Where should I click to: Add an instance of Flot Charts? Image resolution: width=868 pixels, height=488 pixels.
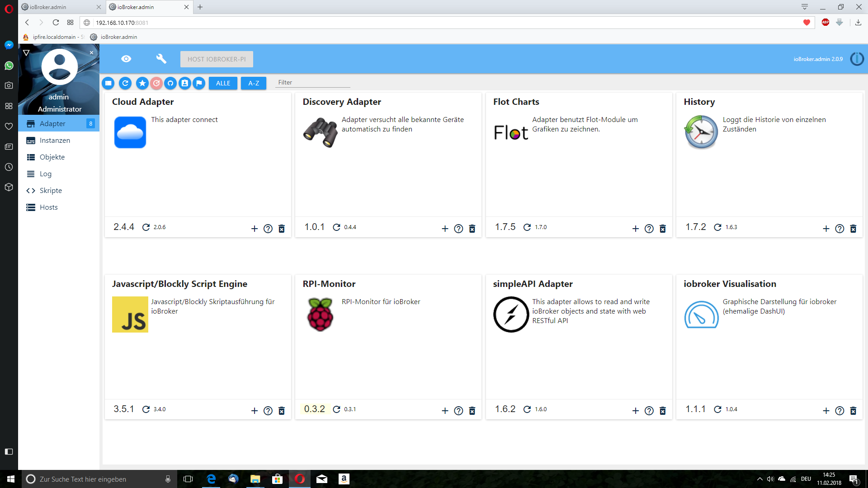(x=636, y=229)
